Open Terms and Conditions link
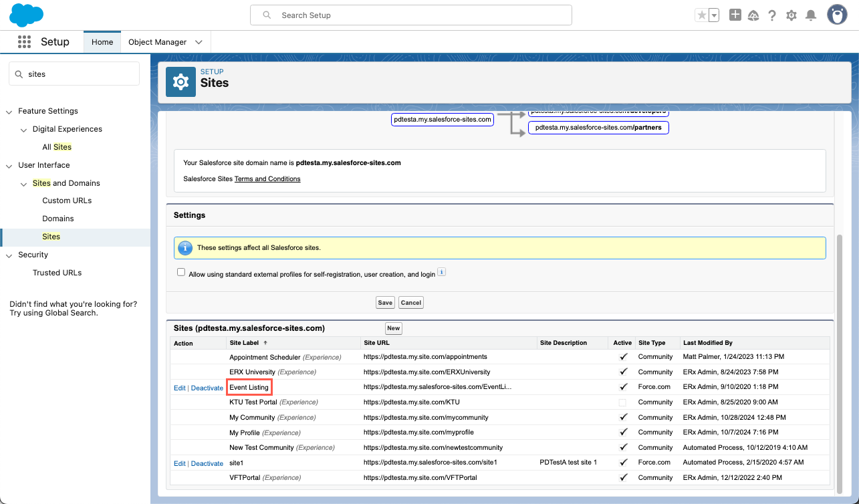 coord(267,178)
